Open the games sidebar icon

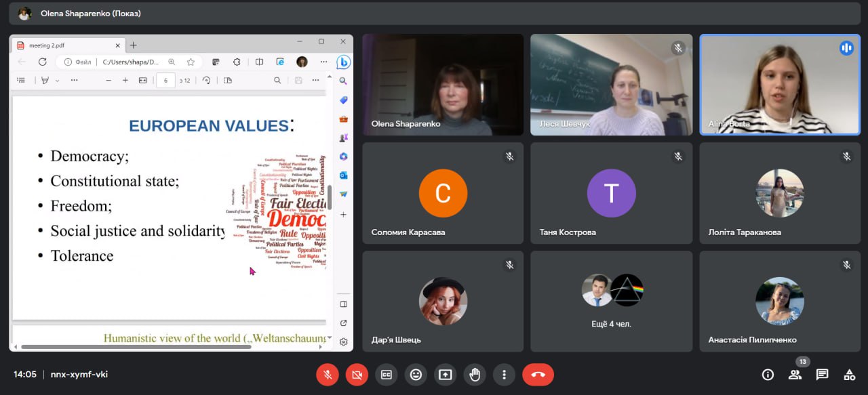click(x=343, y=138)
